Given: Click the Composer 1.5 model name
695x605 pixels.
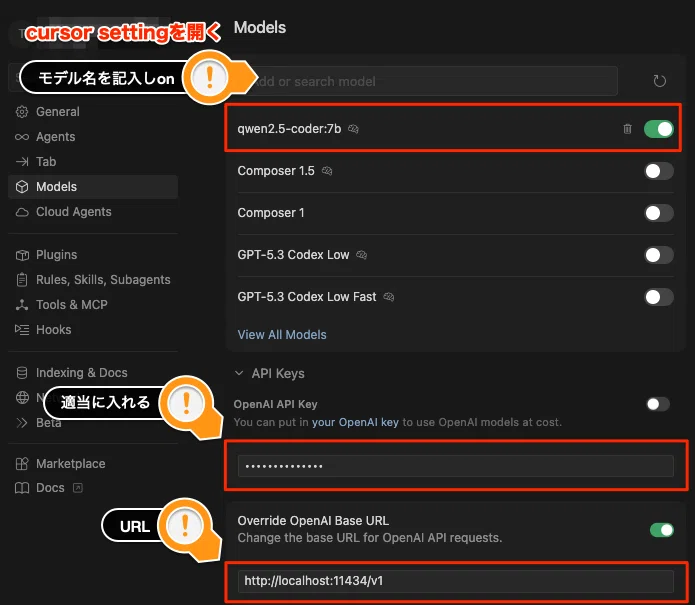Looking at the screenshot, I should click(276, 171).
